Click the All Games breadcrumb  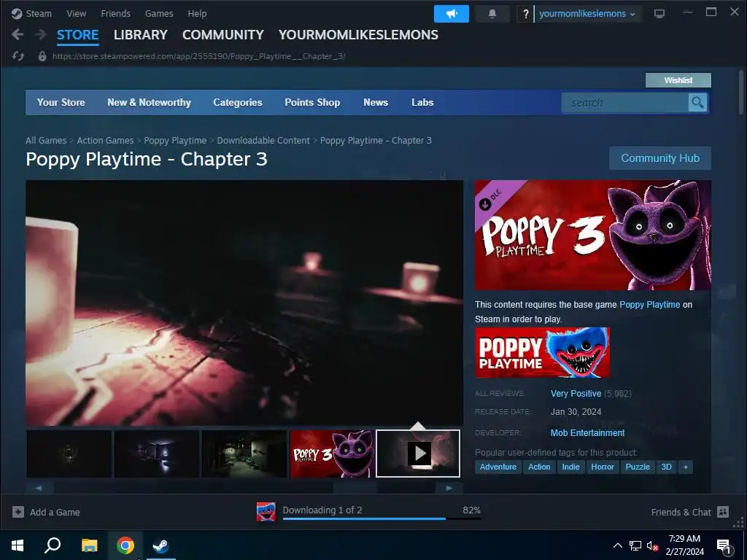pyautogui.click(x=46, y=141)
